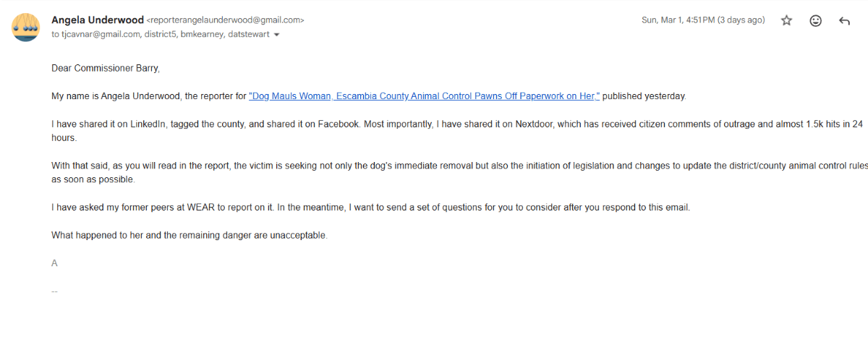Click the "A" sign-off signature

click(54, 263)
